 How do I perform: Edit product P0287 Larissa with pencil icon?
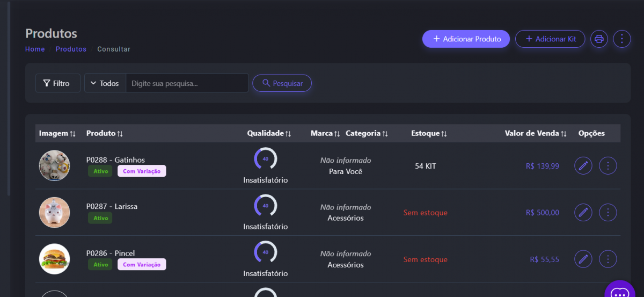tap(583, 213)
